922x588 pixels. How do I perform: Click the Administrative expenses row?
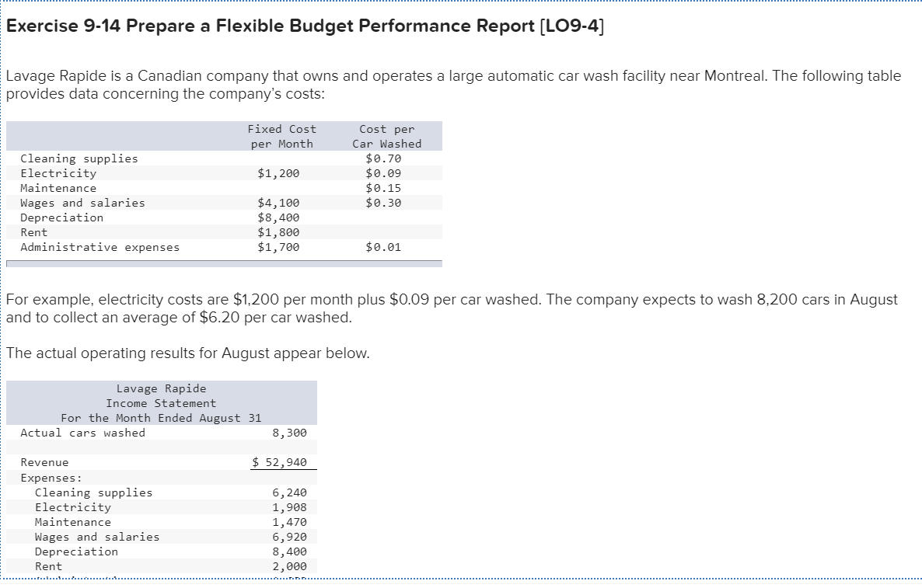[101, 247]
